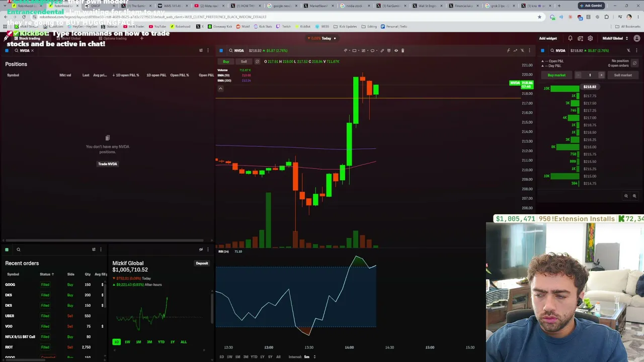644x362 pixels.
Task: Open the Positions widget filter settings icon
Action: pos(201,50)
